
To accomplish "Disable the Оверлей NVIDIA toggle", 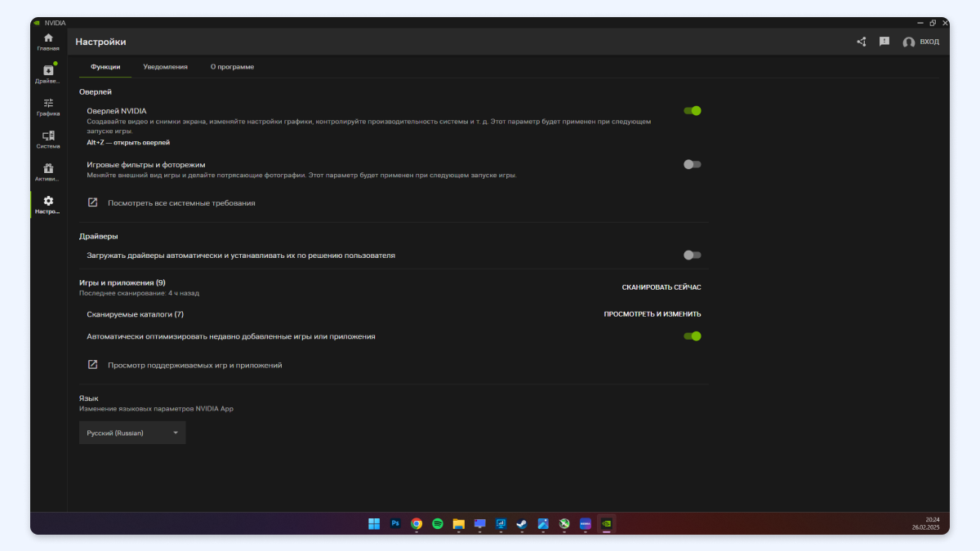I will pos(693,111).
